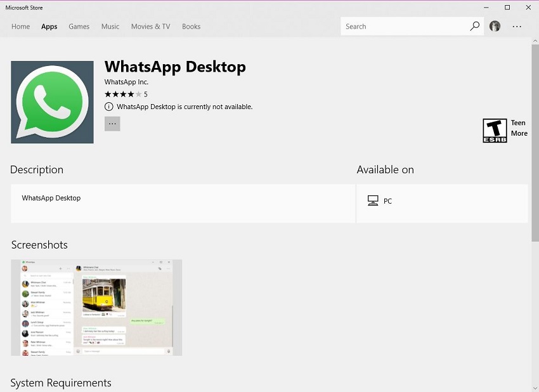Click the vertical scrollbar down arrow
The image size is (539, 392).
[535, 387]
